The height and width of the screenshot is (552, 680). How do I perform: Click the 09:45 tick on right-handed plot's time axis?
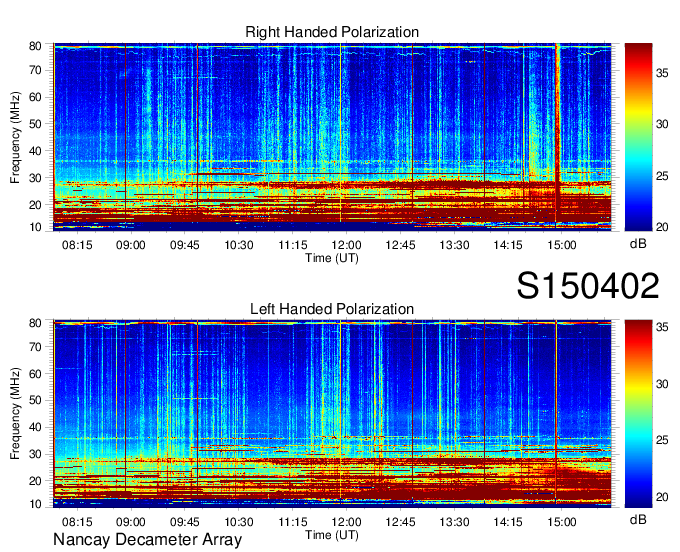point(185,245)
